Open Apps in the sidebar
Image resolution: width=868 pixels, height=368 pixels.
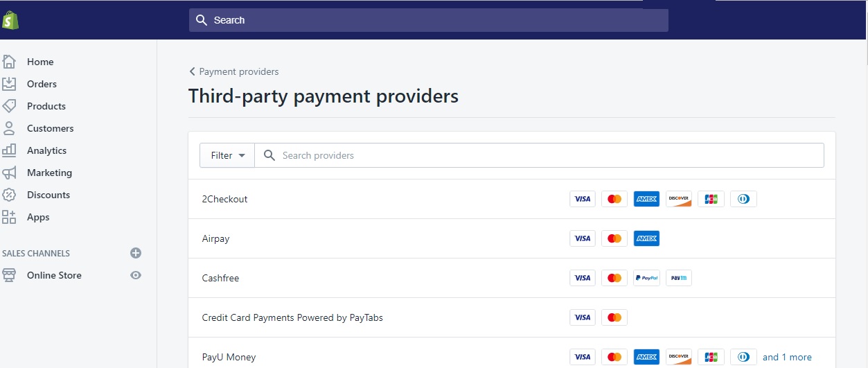[x=38, y=217]
